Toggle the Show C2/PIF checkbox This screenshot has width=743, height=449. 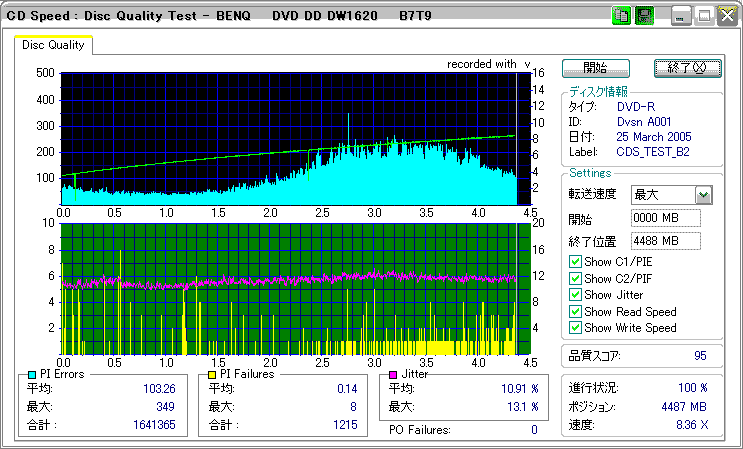coord(575,279)
